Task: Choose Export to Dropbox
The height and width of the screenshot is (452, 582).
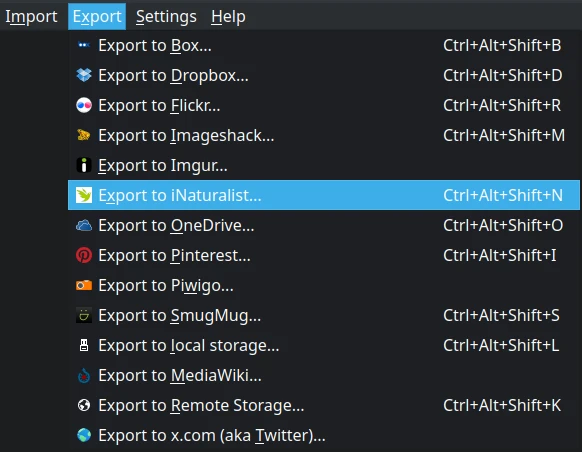Action: point(324,75)
